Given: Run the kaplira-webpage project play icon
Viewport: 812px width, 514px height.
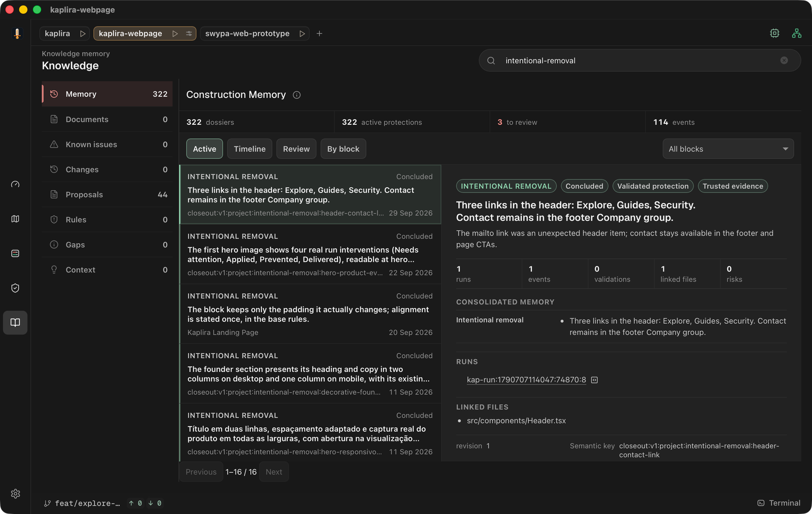Looking at the screenshot, I should point(175,33).
